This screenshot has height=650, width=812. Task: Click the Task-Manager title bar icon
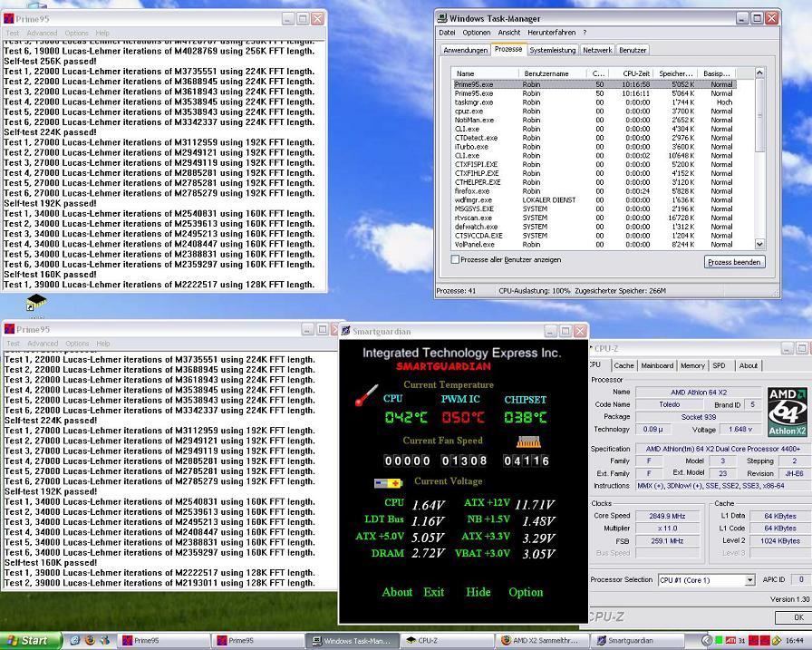click(442, 18)
